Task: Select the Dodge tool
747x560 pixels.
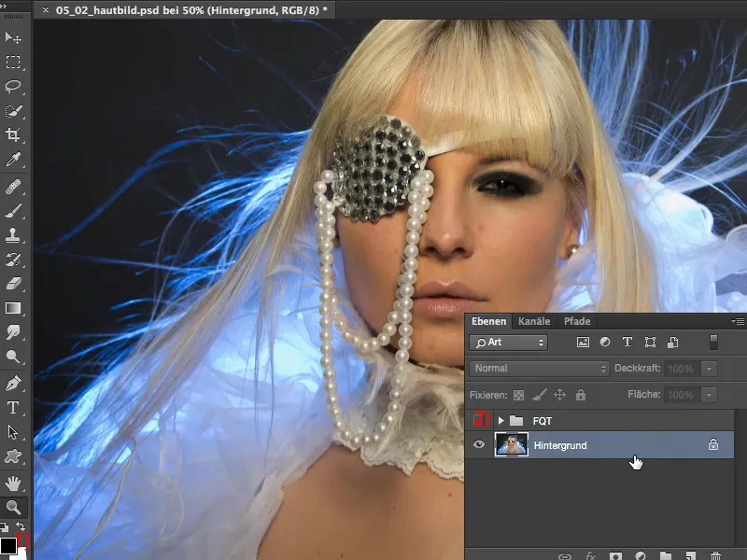Action: click(x=13, y=357)
